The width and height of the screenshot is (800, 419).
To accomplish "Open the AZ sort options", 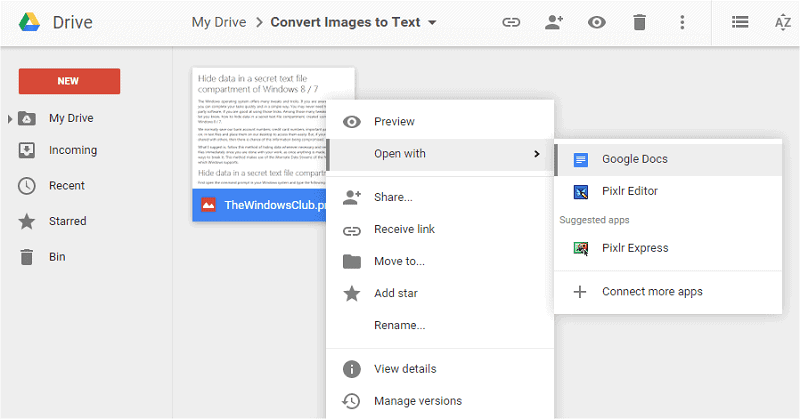I will click(x=782, y=22).
